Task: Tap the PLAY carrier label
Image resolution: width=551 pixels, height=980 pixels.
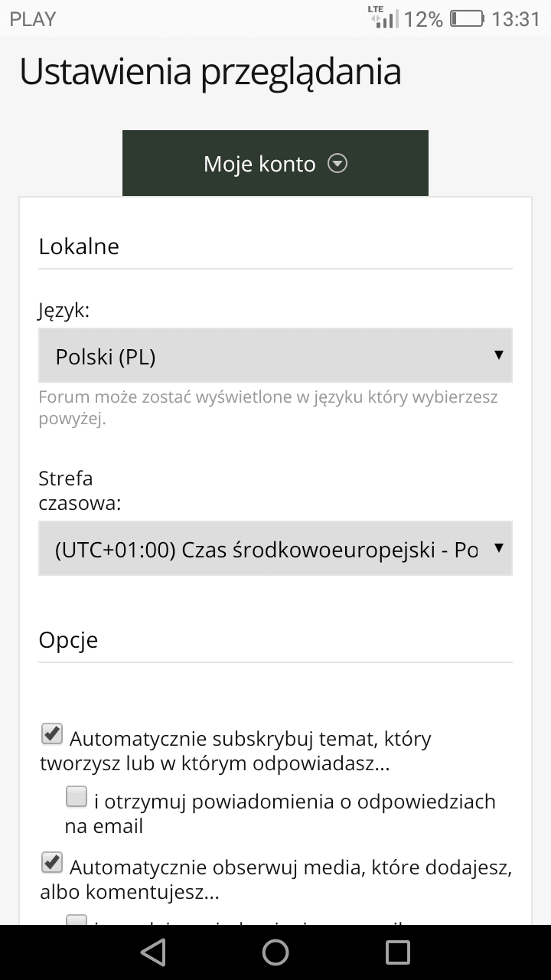Action: 33,19
